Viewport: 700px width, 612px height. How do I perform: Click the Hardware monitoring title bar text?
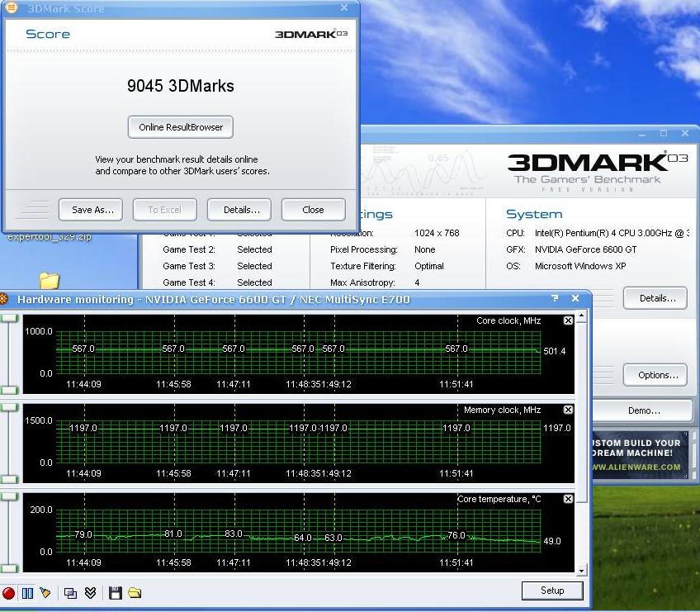[x=214, y=299]
